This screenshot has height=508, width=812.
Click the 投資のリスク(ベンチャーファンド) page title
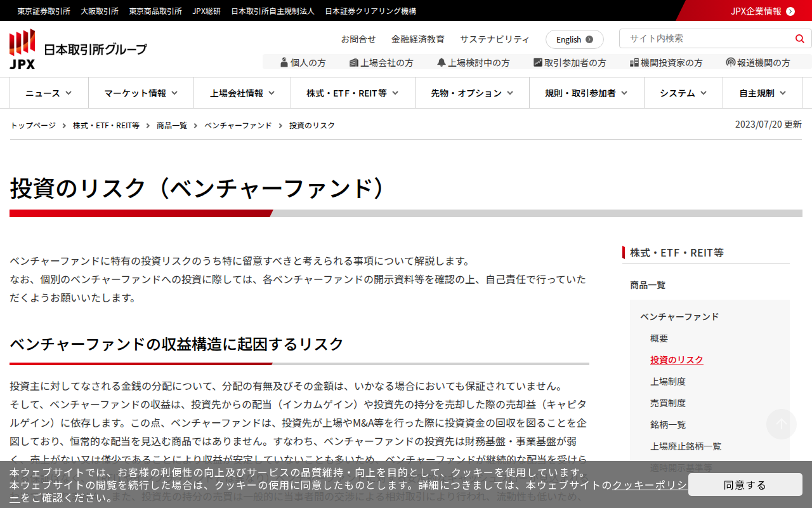click(198, 188)
